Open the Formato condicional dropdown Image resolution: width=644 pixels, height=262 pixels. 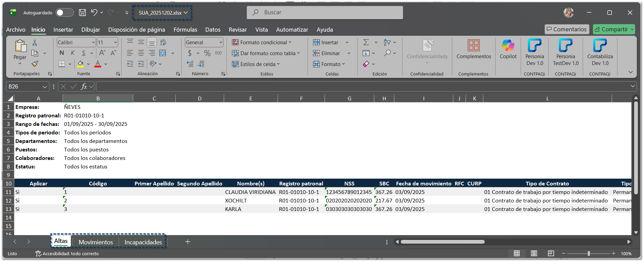click(262, 43)
